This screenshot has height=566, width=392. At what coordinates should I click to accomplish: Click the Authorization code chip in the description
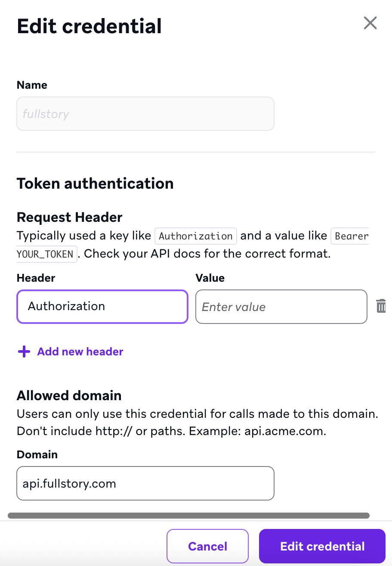point(196,236)
